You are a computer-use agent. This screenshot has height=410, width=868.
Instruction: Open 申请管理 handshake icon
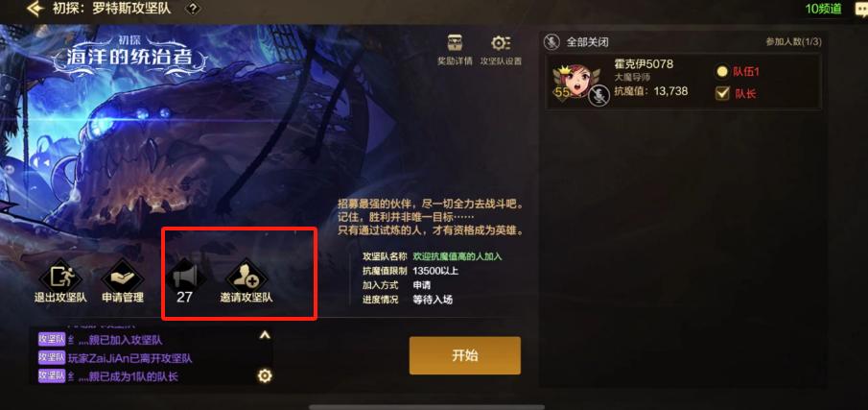click(123, 276)
